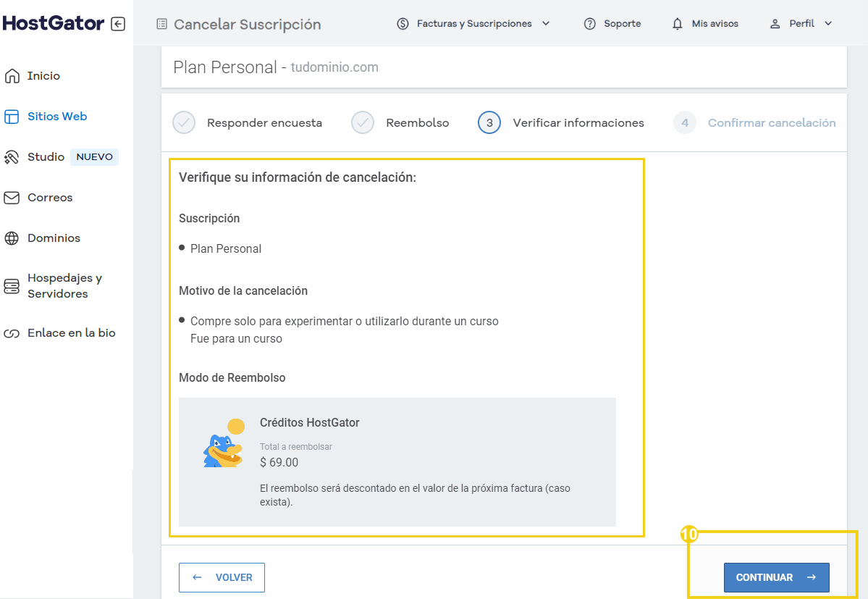Select the Confirmar cancelación step label
The image size is (868, 599).
tap(772, 123)
